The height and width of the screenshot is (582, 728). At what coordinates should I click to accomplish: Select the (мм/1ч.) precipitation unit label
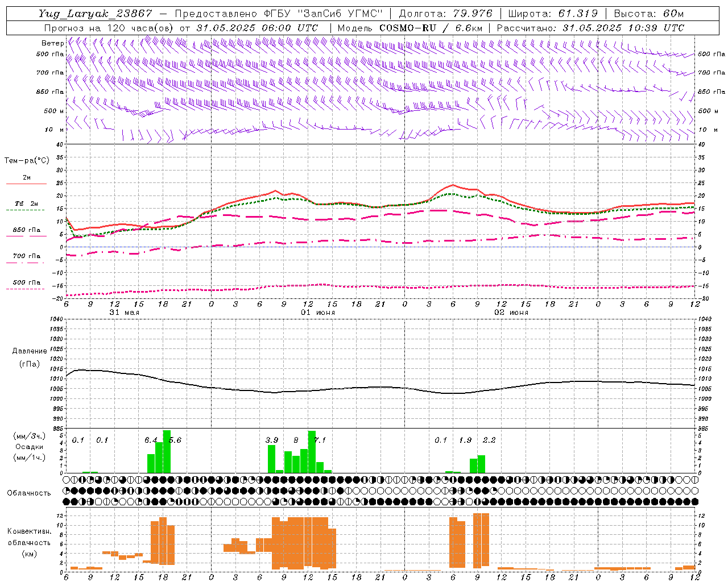click(x=30, y=458)
